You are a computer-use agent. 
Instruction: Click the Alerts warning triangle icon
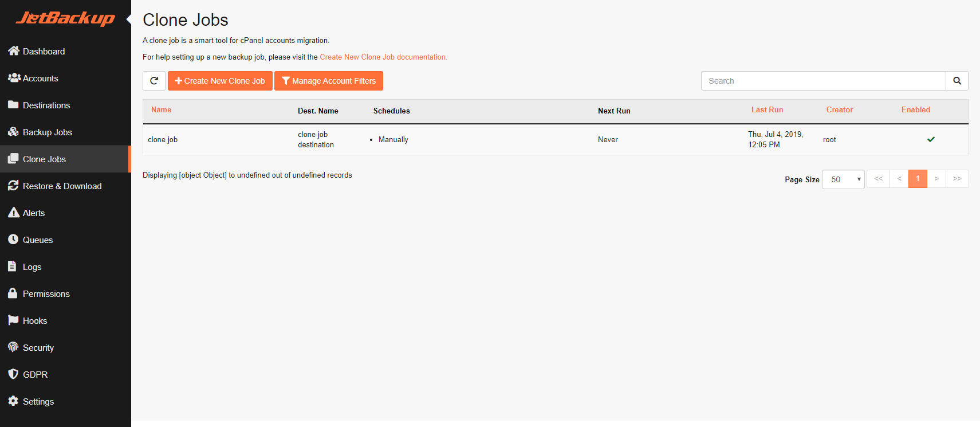pyautogui.click(x=14, y=213)
